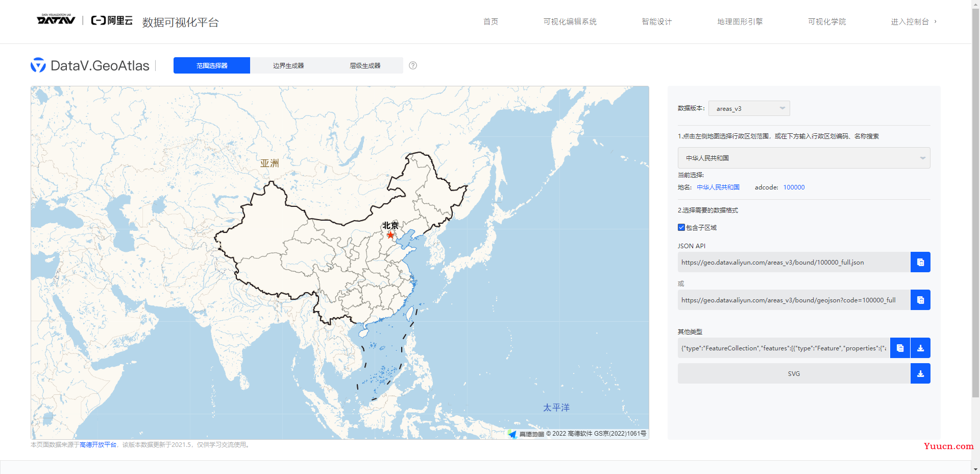
Task: Select the 范围选择器 tab
Action: coord(212,65)
